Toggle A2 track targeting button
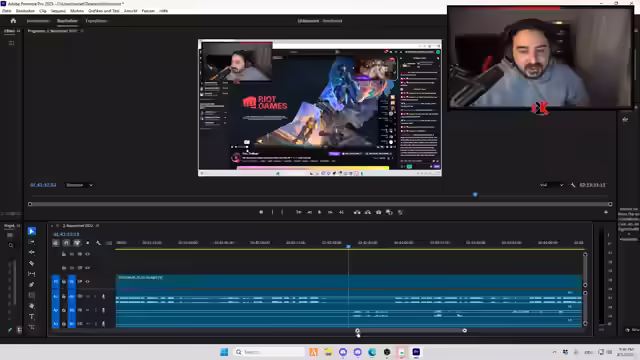This screenshot has width=640, height=360. pos(72,310)
